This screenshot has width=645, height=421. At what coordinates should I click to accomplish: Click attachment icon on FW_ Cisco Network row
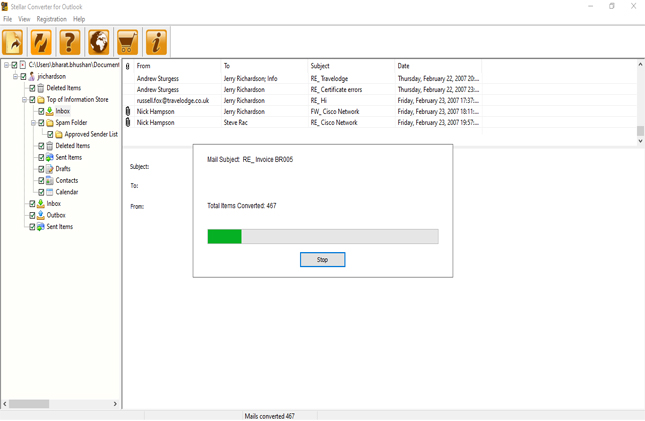[128, 111]
